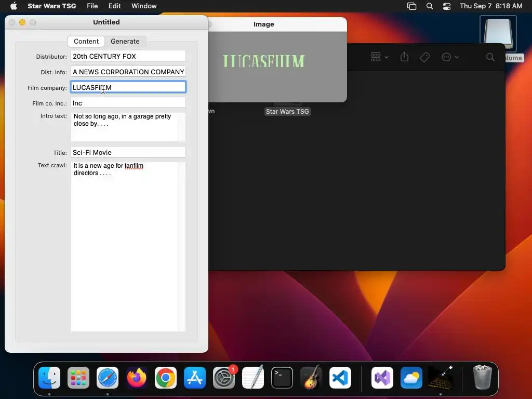
Task: Open System Settings with notification badge
Action: tap(224, 378)
